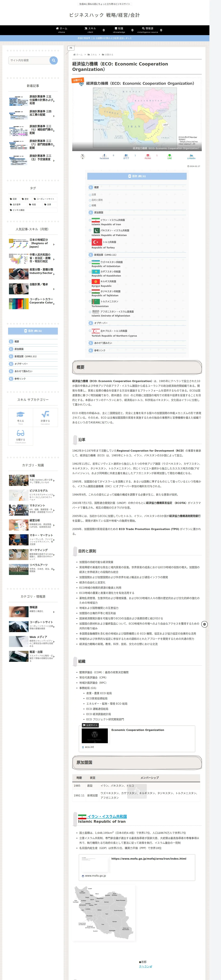
Task: Bookmark the article on Hatena (はてブ)
Action: click(x=126, y=156)
